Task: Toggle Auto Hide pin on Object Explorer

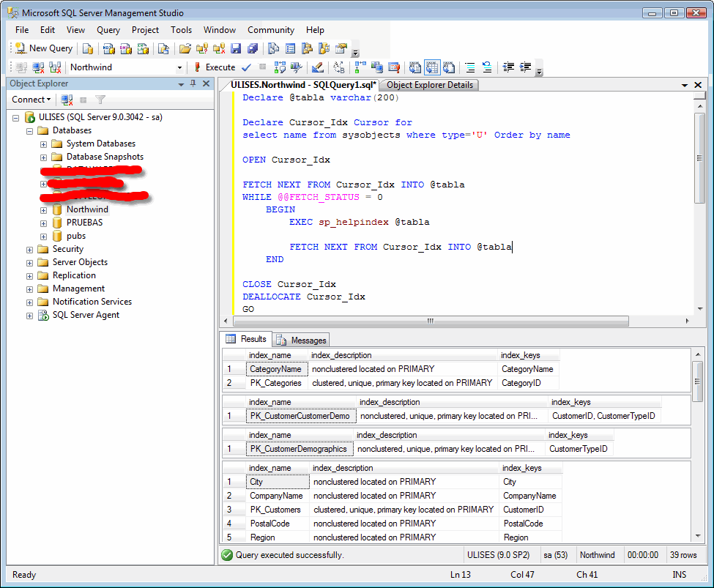Action: [193, 83]
